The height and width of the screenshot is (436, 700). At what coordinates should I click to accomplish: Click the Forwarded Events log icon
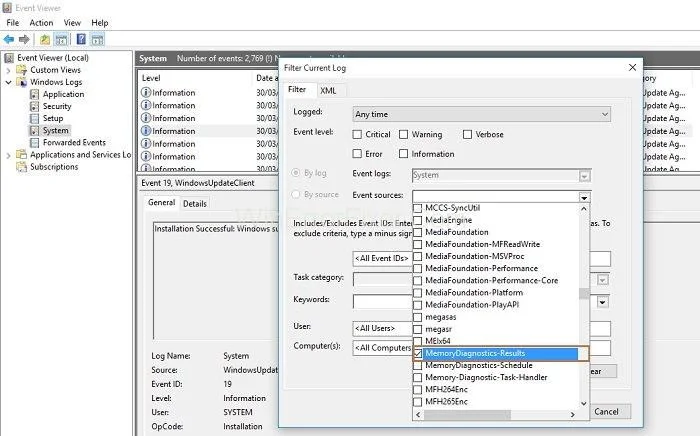click(x=34, y=142)
